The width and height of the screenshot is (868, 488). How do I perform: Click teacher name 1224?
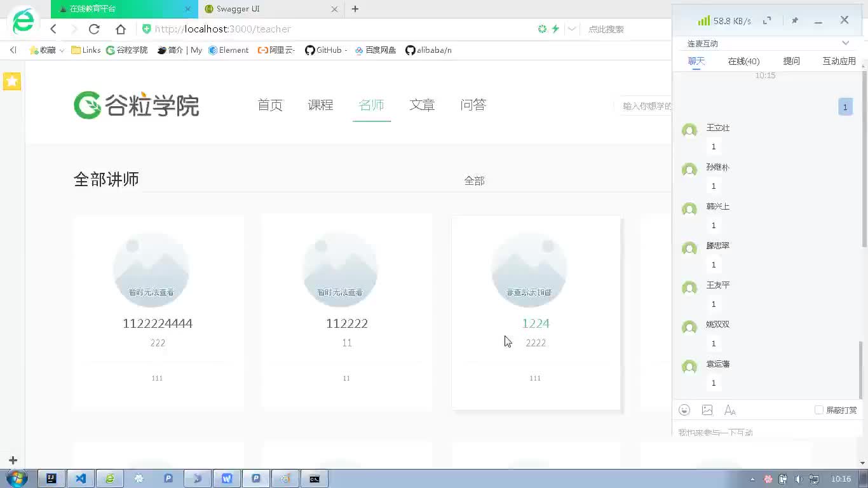click(535, 323)
